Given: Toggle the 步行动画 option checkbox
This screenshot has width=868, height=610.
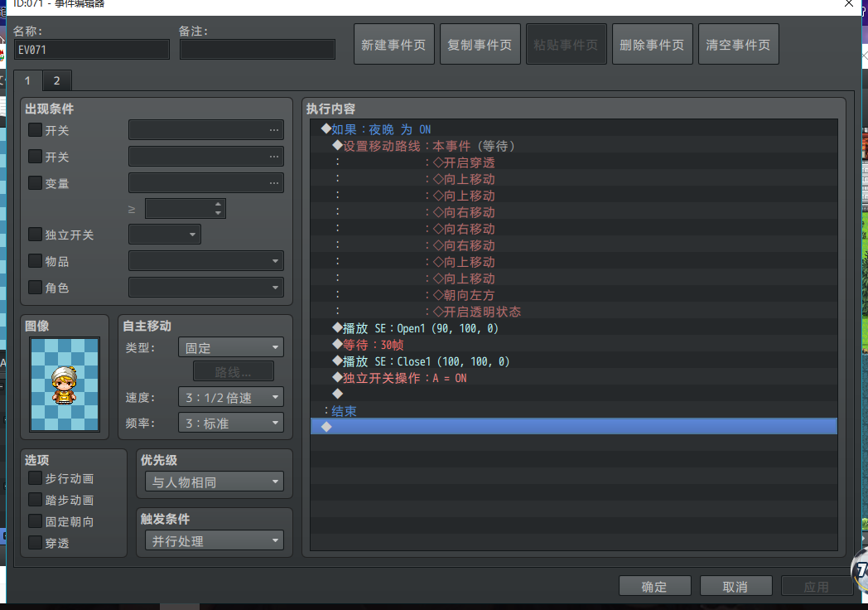Looking at the screenshot, I should 35,477.
